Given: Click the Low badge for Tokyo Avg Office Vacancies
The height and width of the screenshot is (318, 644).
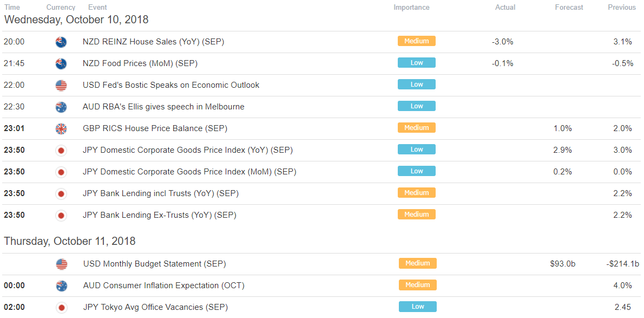Looking at the screenshot, I should [417, 307].
